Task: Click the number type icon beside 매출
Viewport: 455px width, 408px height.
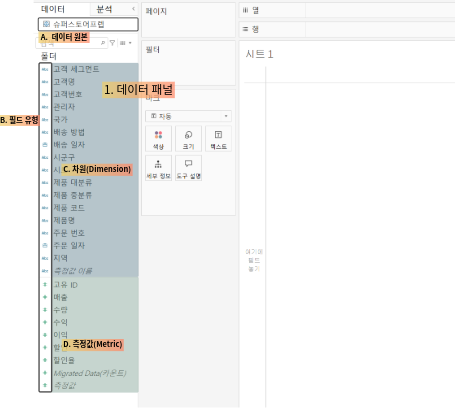Action: (45, 297)
